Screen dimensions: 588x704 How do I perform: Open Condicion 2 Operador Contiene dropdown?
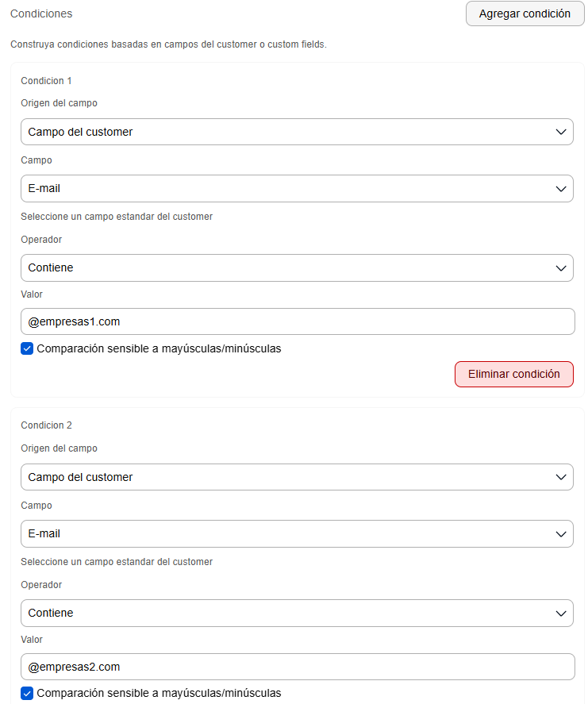point(297,613)
